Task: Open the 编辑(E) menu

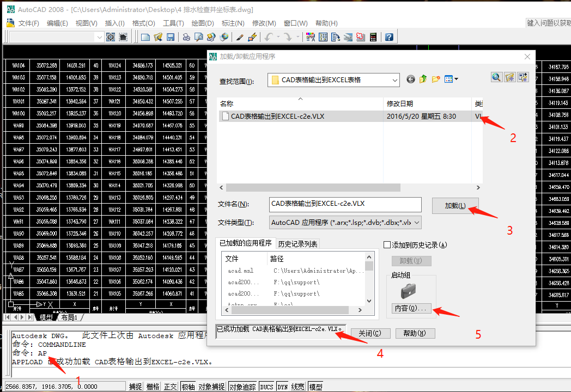Action: point(57,23)
